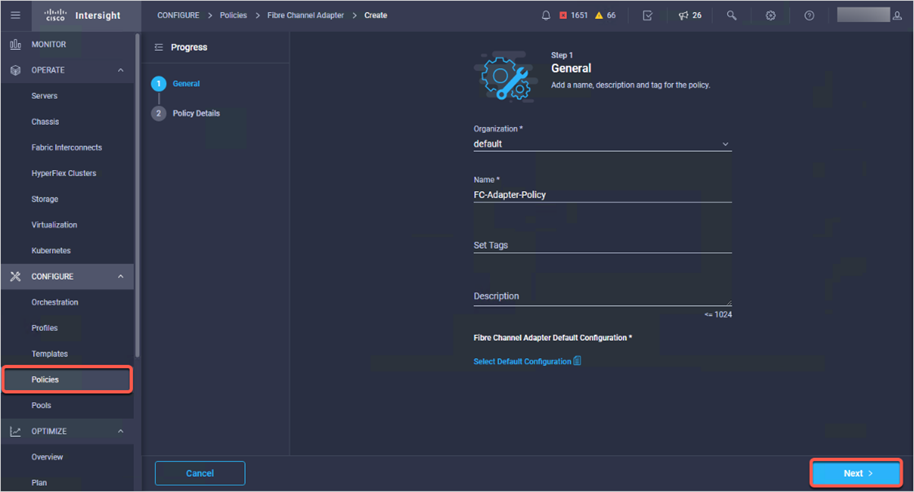The image size is (914, 492).
Task: Open the user profile icon
Action: pyautogui.click(x=897, y=15)
